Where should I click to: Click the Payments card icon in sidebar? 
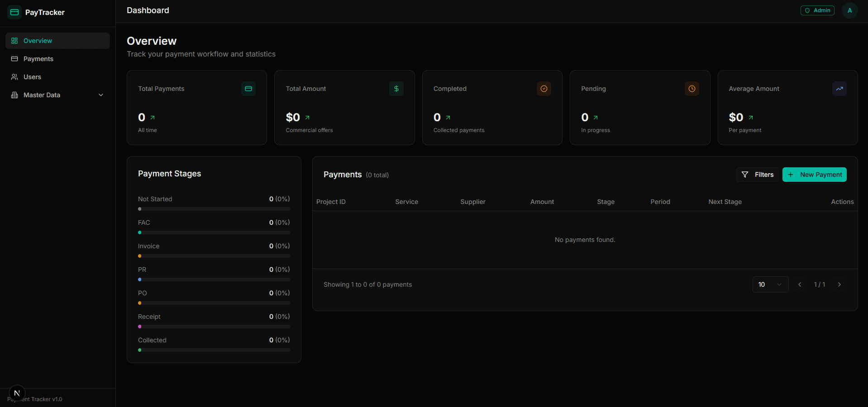14,59
